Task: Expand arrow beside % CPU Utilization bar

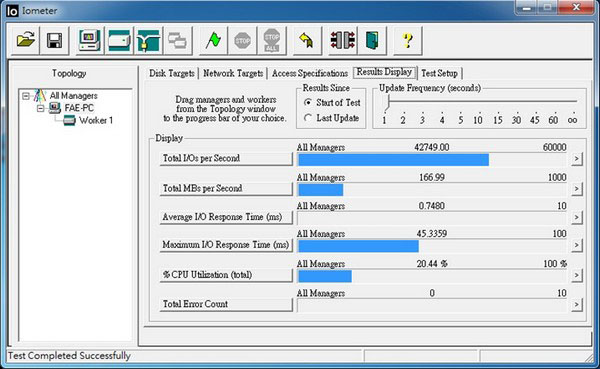Action: (577, 275)
